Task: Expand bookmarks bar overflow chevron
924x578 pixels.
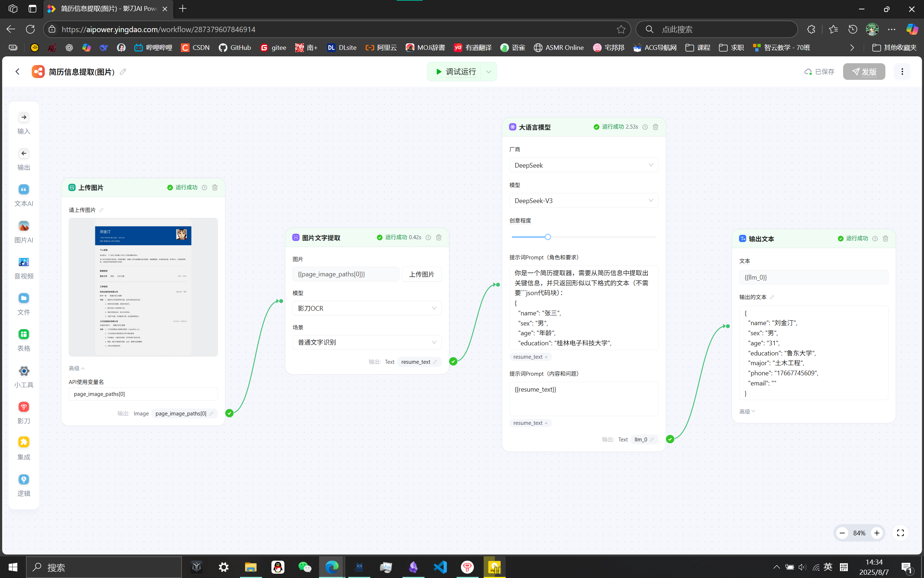Action: click(852, 47)
